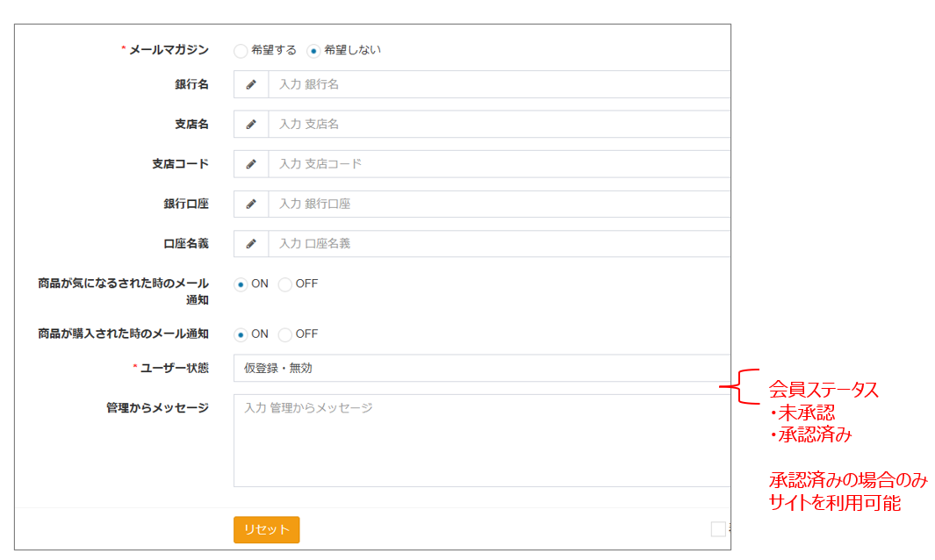Turn ON 商品が購入された時のメール通知

tap(241, 334)
